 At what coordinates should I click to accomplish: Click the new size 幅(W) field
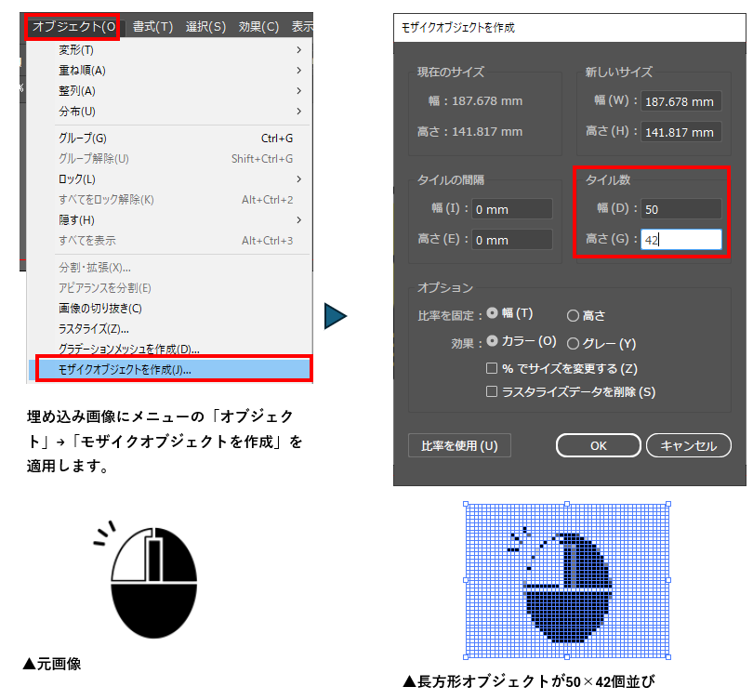click(x=680, y=101)
